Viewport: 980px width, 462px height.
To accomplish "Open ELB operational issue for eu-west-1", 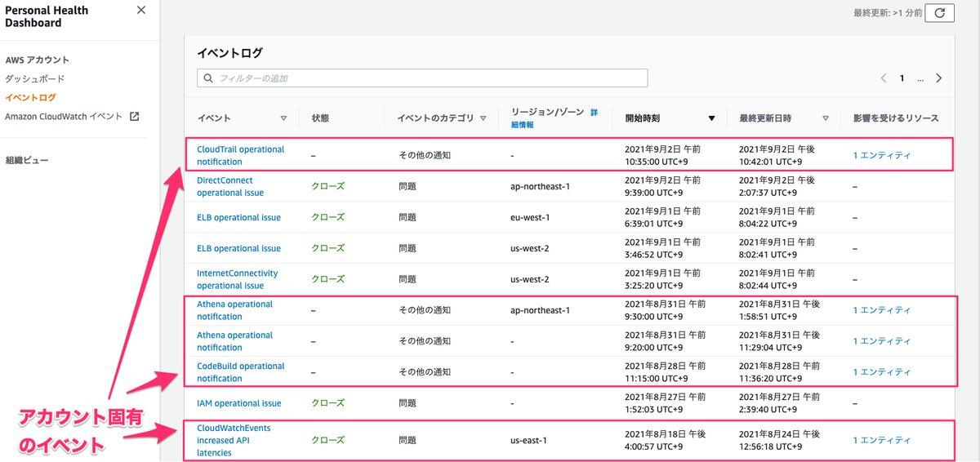I will 238,217.
